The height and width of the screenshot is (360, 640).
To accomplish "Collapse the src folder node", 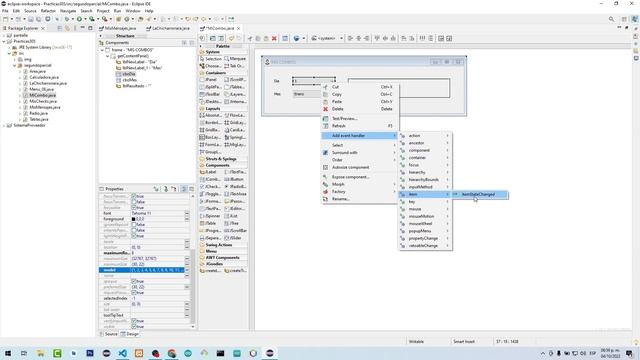I will pos(9,53).
